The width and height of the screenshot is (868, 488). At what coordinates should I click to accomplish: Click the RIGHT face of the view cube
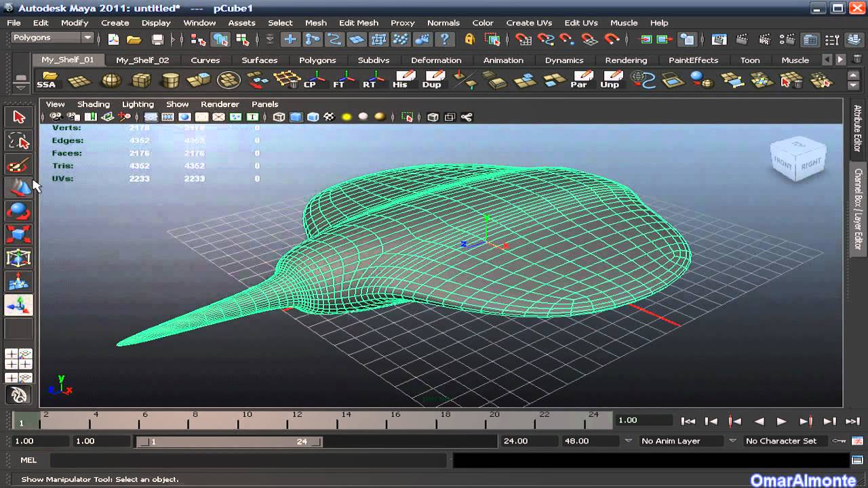[811, 163]
